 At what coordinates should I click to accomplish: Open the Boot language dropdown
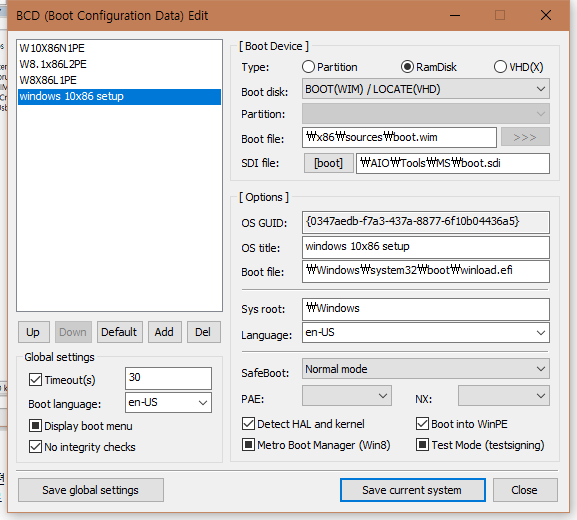[168, 402]
